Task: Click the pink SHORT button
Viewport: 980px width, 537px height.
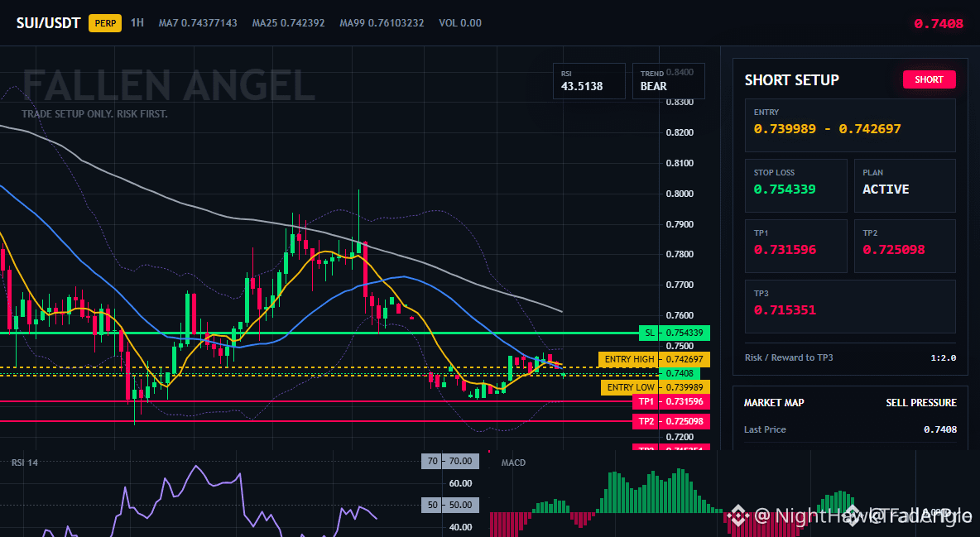Action: tap(929, 79)
